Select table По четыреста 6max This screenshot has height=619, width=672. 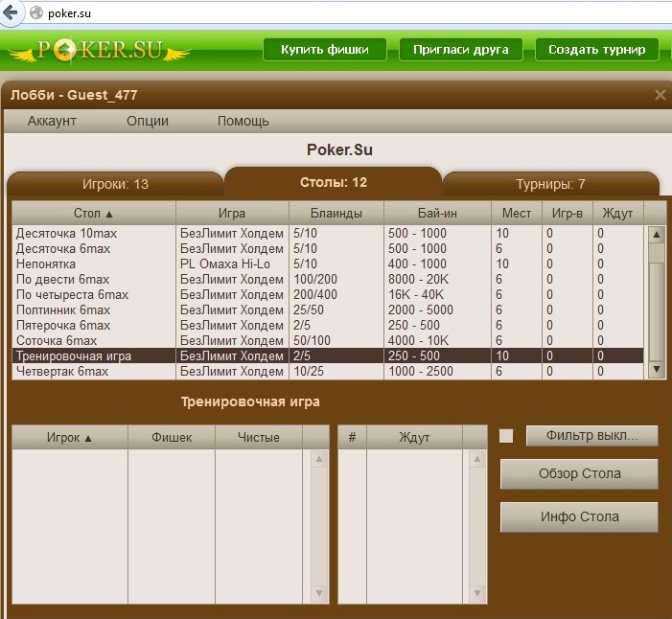tap(328, 295)
